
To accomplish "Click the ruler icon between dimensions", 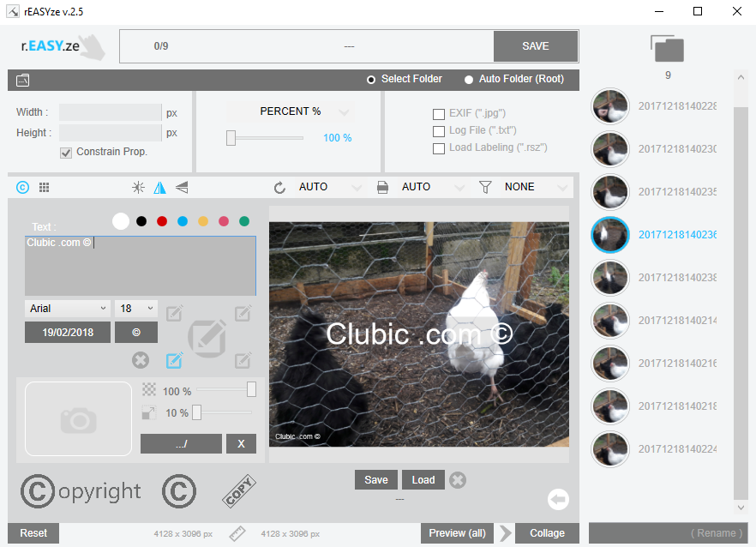I will [x=237, y=533].
